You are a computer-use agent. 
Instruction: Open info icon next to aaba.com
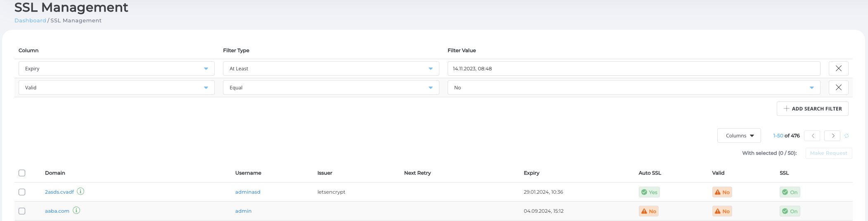pos(76,210)
